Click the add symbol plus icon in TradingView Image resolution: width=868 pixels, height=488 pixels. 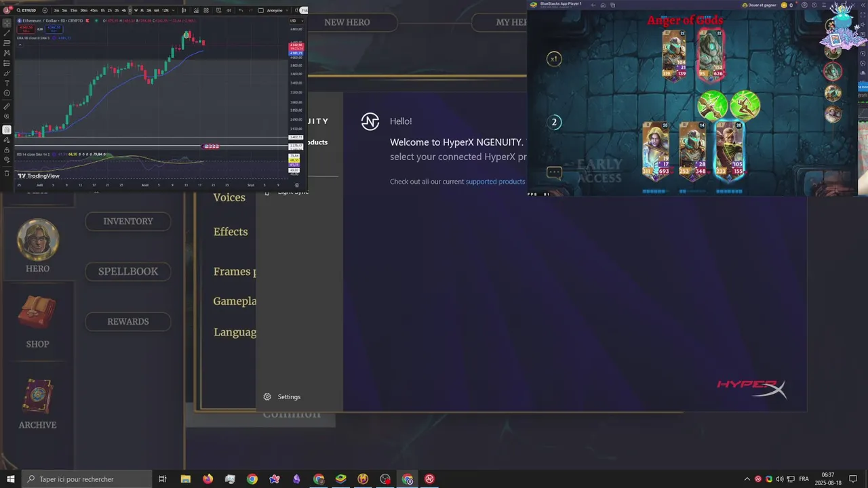tap(45, 10)
